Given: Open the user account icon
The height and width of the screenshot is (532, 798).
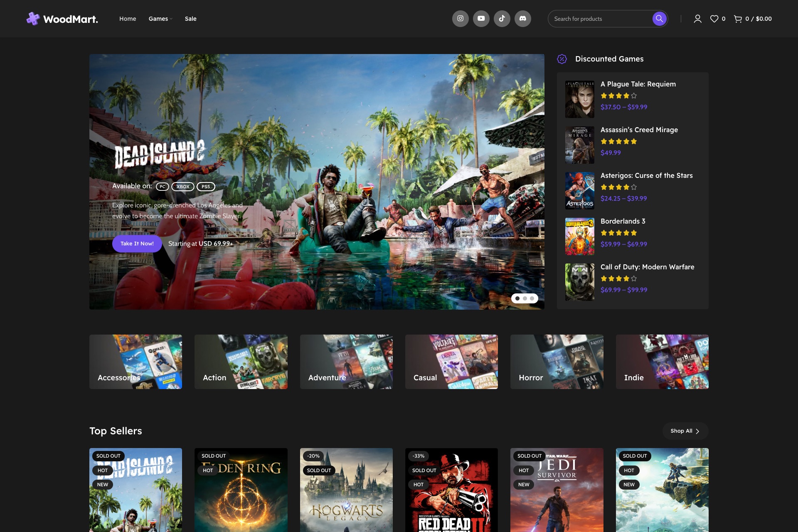Looking at the screenshot, I should (697, 19).
